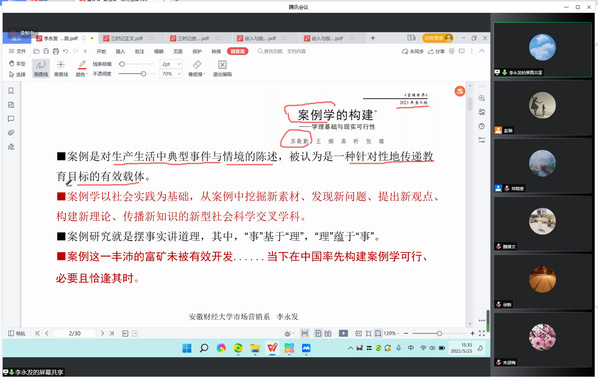Click the exit editing icon
Screen dimensions: 598x377
(x=222, y=68)
